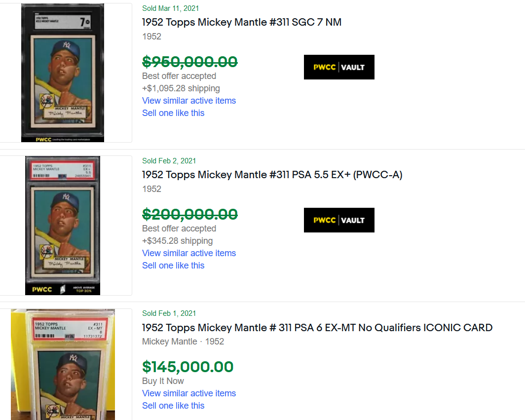The height and width of the screenshot is (420, 525).
Task: Click the struck-through $200,000.00 price
Action: (x=190, y=214)
